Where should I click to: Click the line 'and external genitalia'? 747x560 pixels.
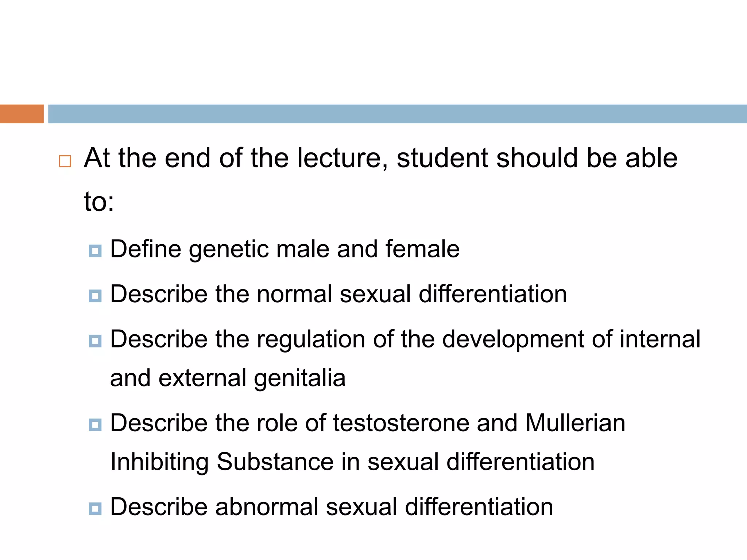(x=228, y=378)
